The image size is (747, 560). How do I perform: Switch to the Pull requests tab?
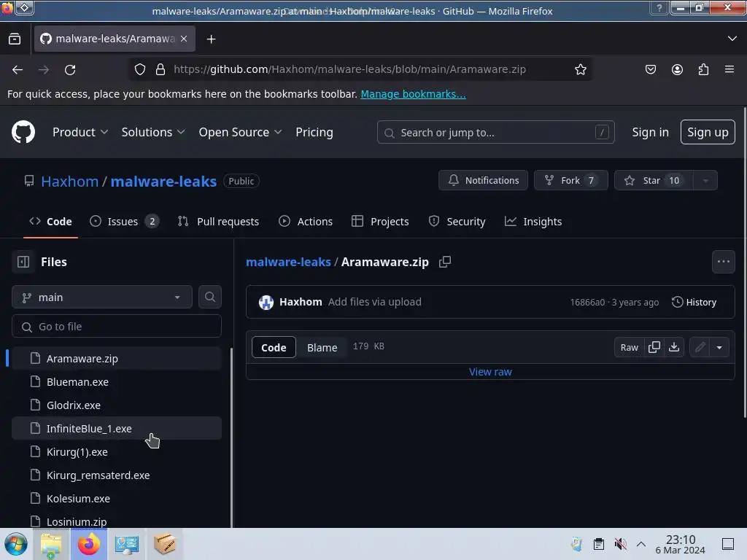point(218,222)
